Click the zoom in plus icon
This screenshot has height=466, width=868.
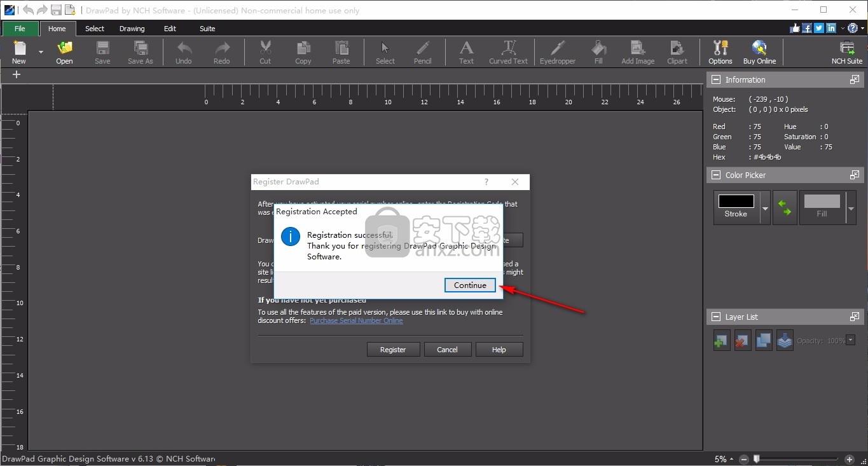click(849, 459)
